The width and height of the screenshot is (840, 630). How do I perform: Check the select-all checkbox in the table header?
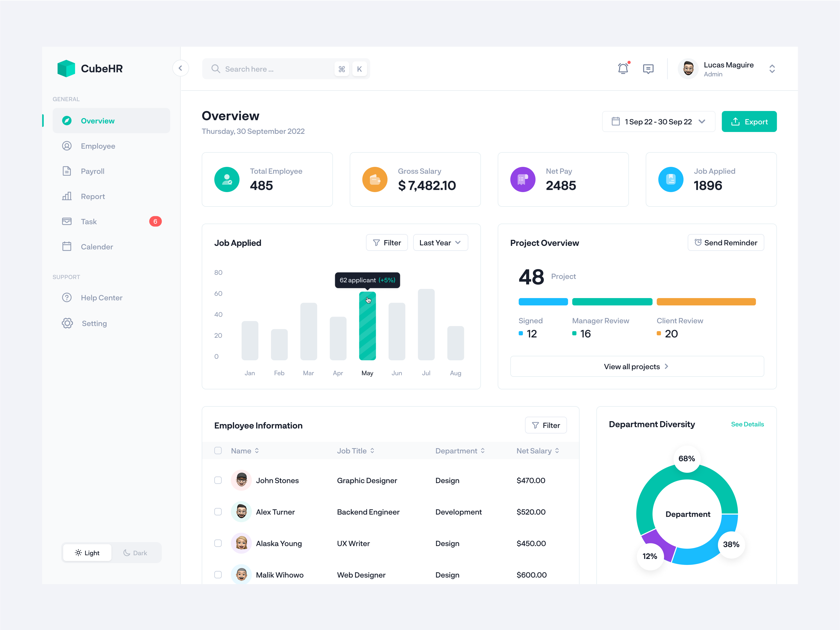[218, 451]
